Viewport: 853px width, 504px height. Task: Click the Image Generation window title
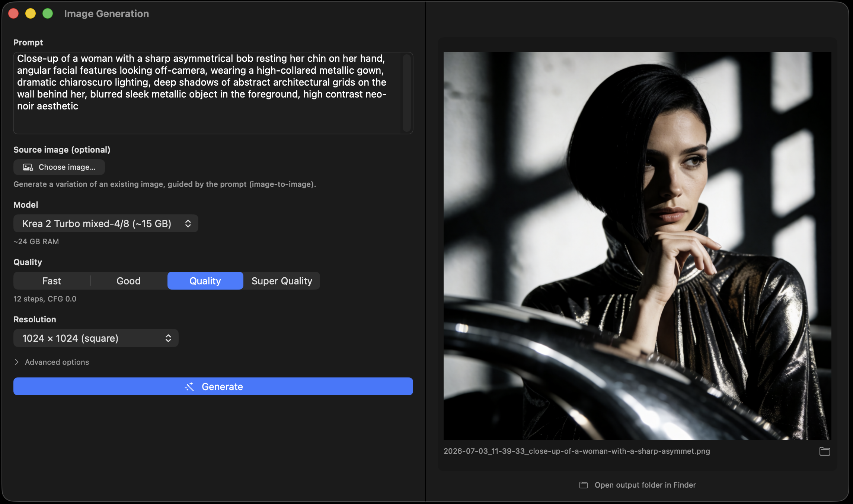point(106,14)
